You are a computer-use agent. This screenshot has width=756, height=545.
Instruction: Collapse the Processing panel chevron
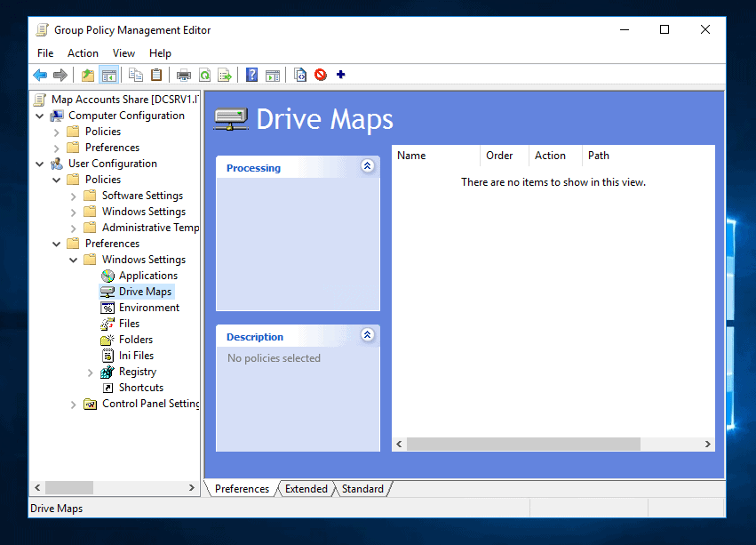tap(368, 166)
